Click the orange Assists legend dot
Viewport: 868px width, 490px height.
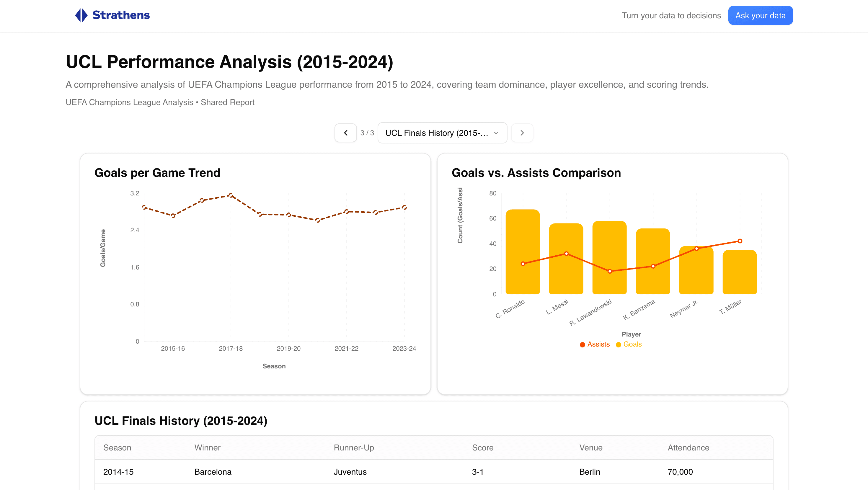point(582,344)
